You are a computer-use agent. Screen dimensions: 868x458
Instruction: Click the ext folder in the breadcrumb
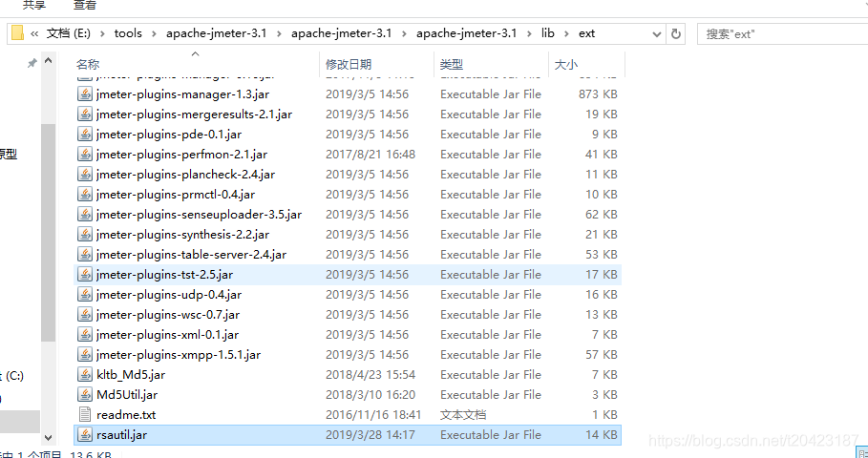587,33
